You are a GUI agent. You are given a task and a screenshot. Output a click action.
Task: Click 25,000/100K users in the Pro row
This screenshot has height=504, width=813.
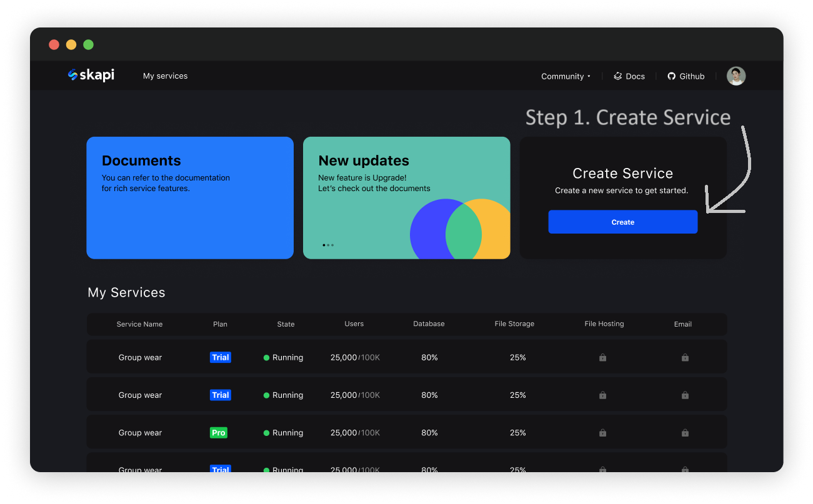click(355, 433)
